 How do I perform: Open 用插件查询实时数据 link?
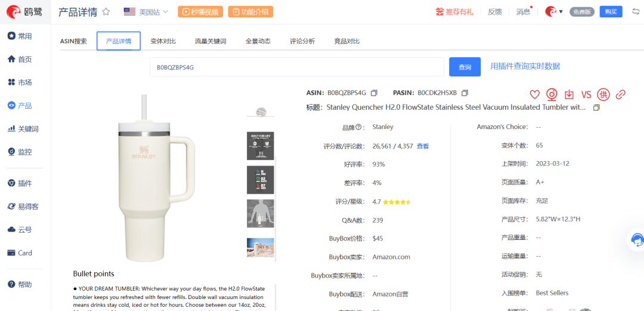pyautogui.click(x=525, y=66)
